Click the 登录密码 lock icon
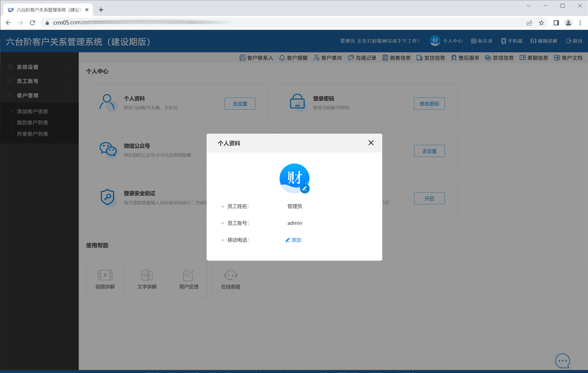This screenshot has height=373, width=588. 297,101
